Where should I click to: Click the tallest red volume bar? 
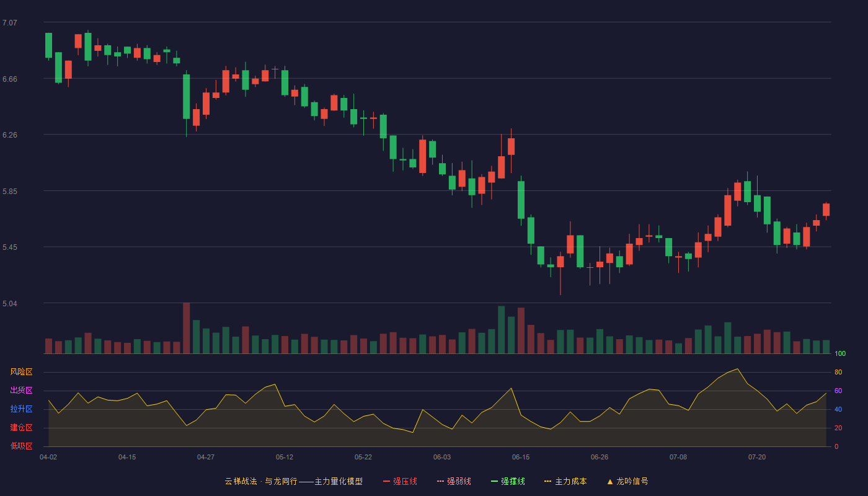[187, 328]
